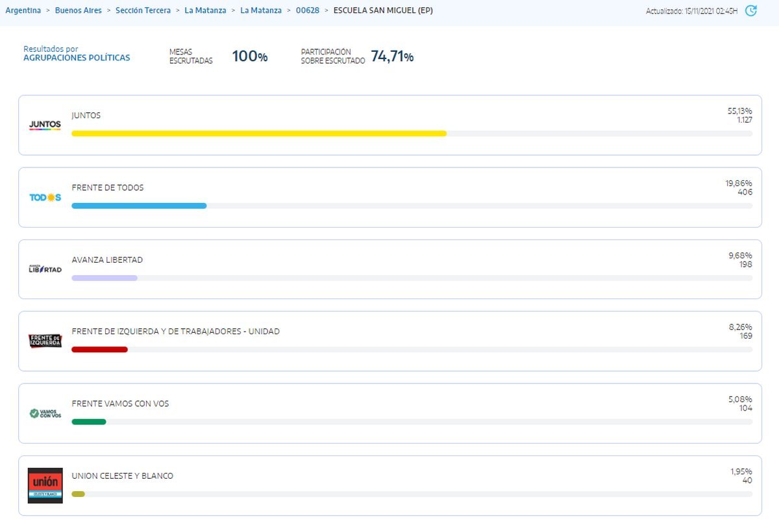Click the red Frente de Izquierda bar
The image size is (779, 532).
point(99,350)
